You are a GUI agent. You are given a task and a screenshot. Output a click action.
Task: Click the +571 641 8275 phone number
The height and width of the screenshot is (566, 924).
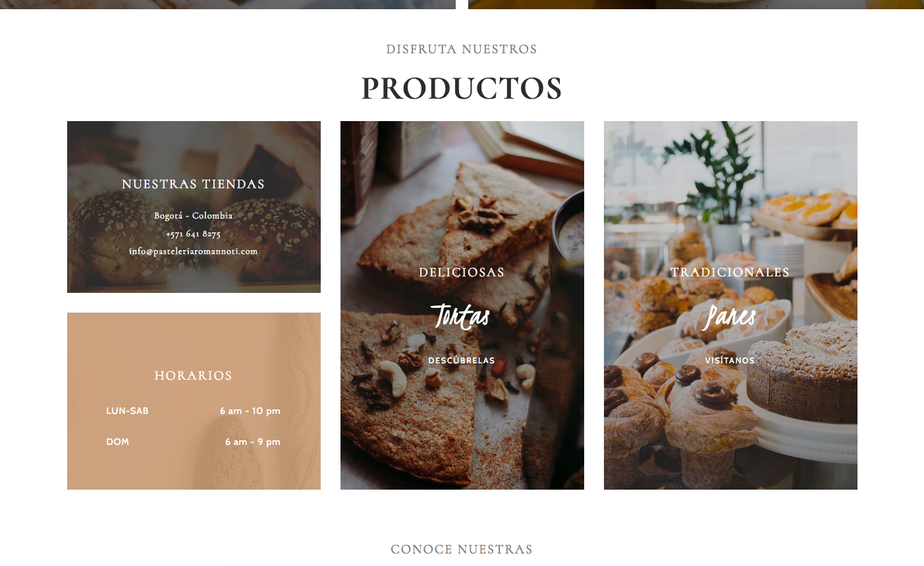tap(194, 234)
